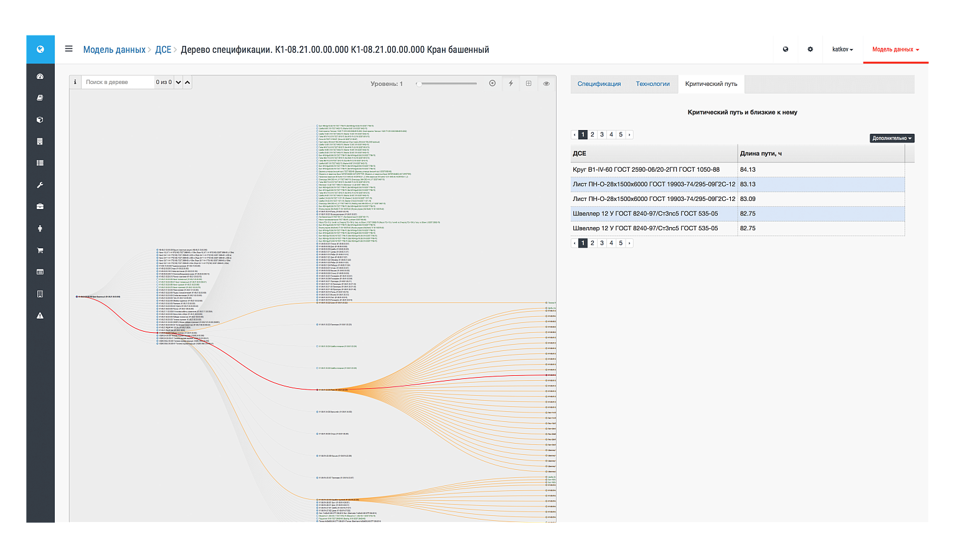
Task: Go to page 2 in bottom pagination
Action: [592, 243]
